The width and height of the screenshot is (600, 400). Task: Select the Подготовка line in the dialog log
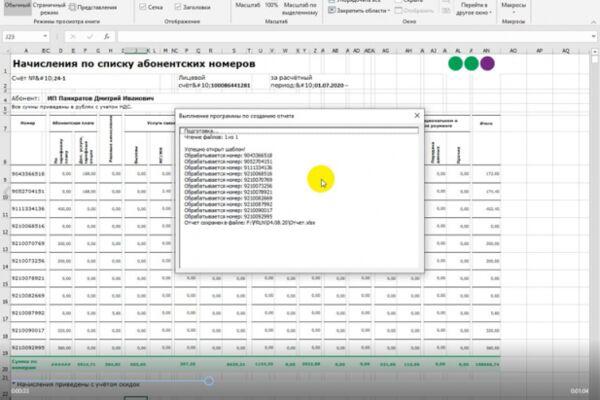coord(299,131)
